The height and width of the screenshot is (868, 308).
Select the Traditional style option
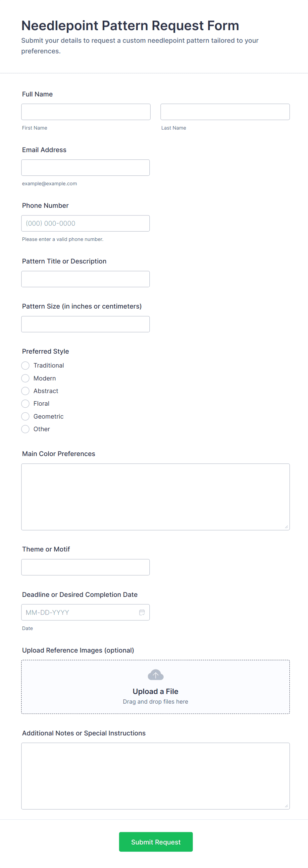[25, 366]
